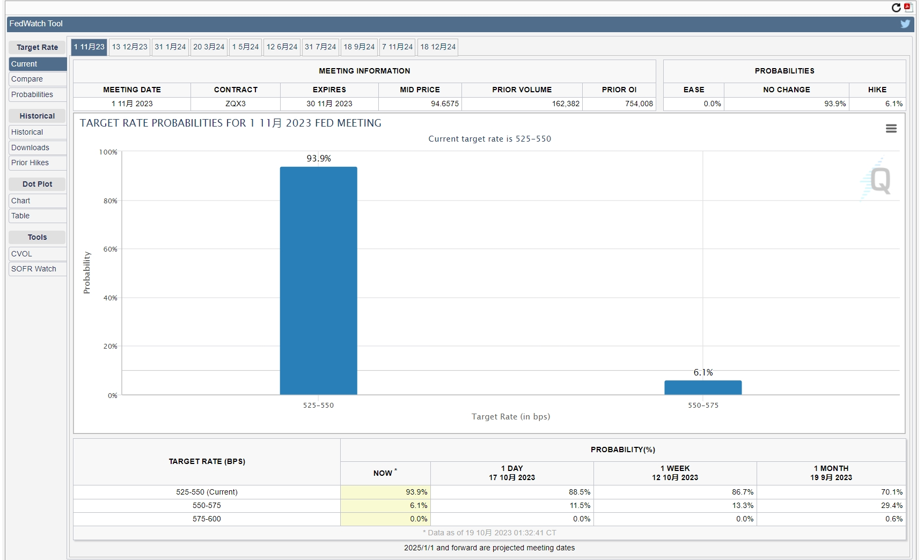Click meeting date 1 11月 2023 cell
Screen dimensions: 924x560
(132, 104)
